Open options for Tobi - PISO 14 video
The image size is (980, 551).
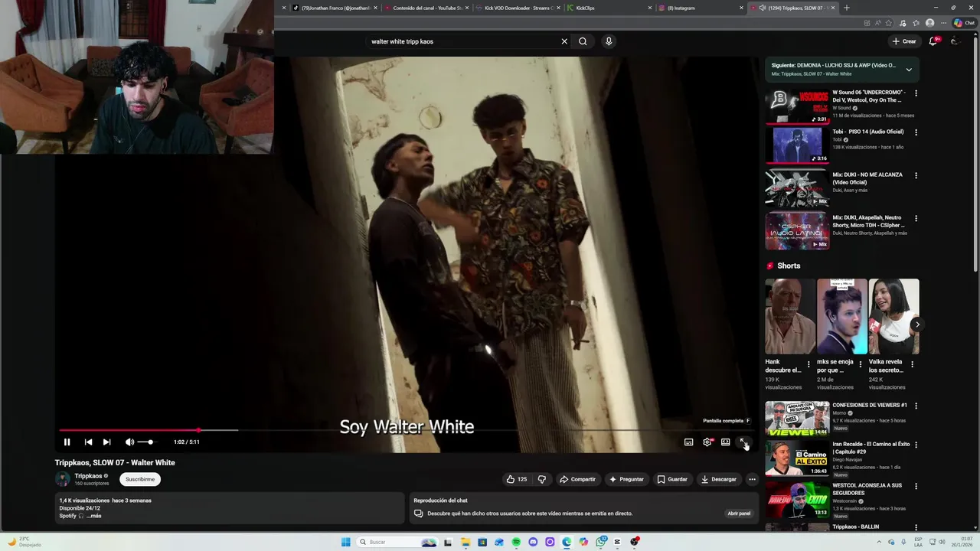pos(916,132)
